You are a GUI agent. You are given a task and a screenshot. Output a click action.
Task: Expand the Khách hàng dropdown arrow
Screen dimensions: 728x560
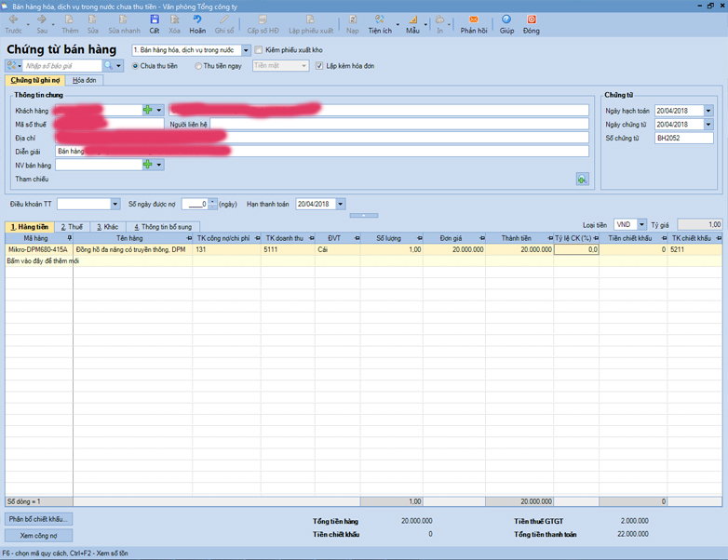click(x=159, y=110)
